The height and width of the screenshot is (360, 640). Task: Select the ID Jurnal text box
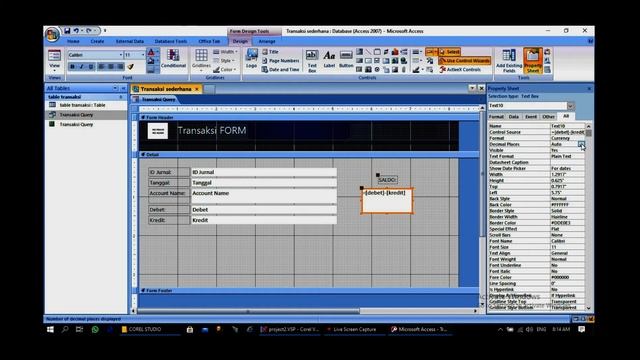click(x=264, y=172)
